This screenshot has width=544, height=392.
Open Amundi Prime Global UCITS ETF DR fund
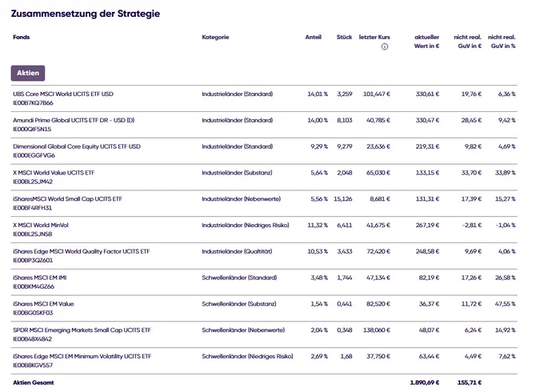pos(74,120)
